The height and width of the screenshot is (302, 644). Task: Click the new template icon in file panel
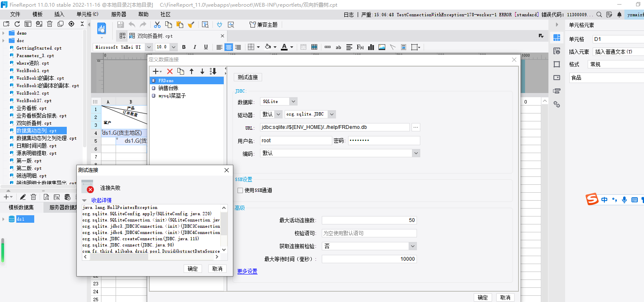click(6, 24)
